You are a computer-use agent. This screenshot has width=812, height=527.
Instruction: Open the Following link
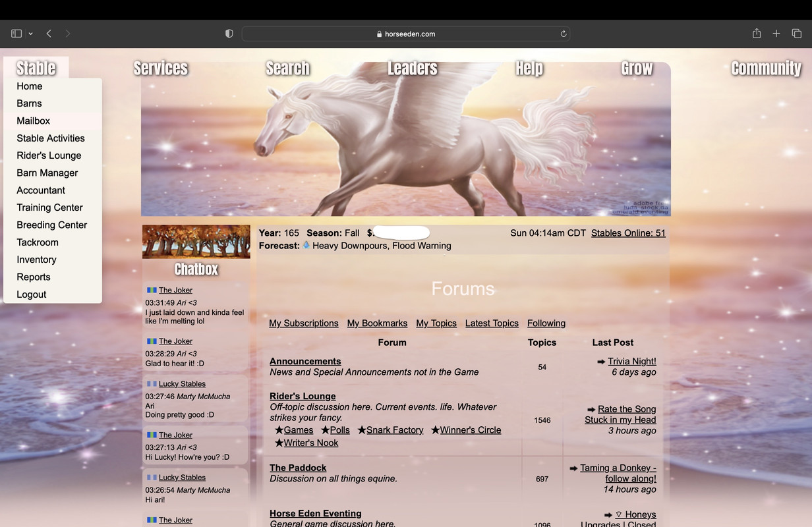(546, 323)
